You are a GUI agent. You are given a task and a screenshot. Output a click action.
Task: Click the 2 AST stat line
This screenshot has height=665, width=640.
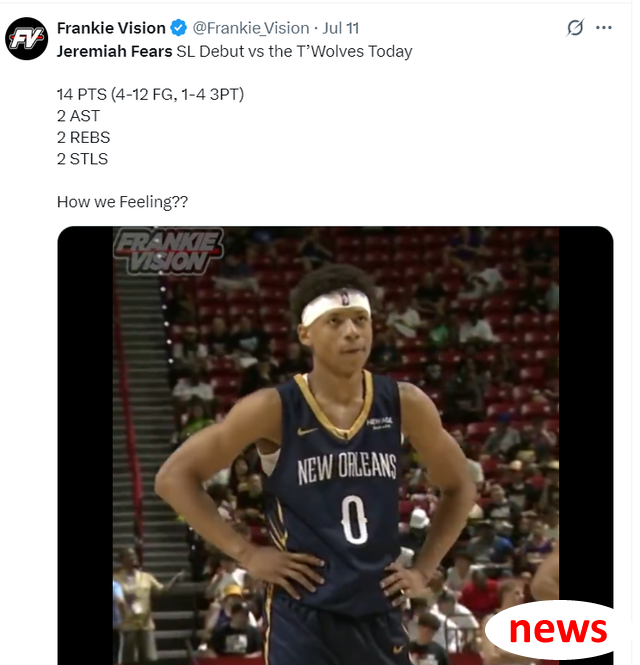(78, 116)
